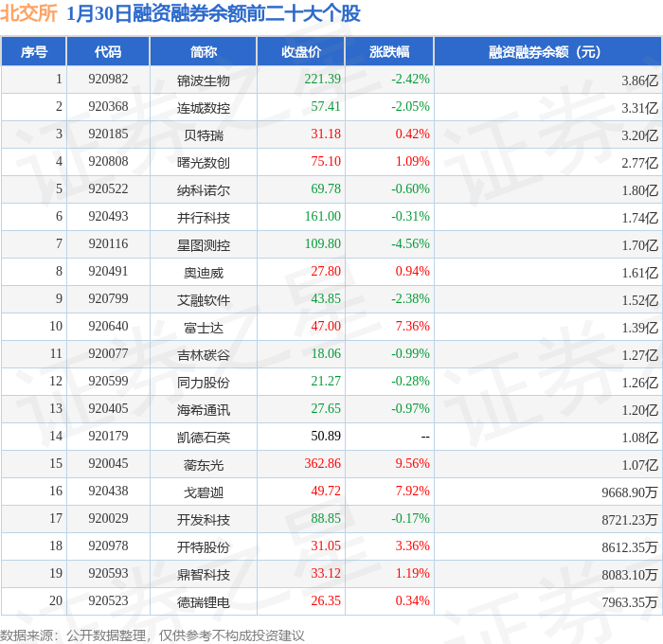The image size is (663, 644).
Task: Select stock name 吉林碳谷
Action: pyautogui.click(x=204, y=355)
